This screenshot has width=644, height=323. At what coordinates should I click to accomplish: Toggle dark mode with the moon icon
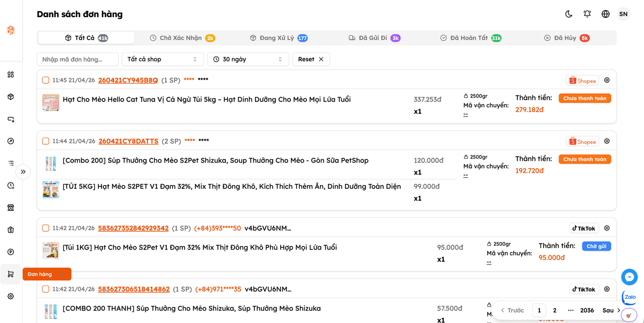(x=569, y=14)
